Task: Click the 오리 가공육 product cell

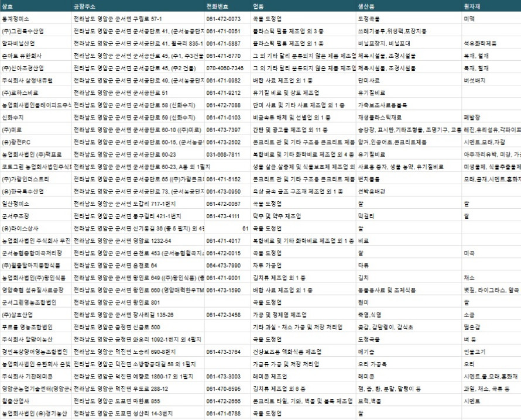Action: tap(409, 364)
